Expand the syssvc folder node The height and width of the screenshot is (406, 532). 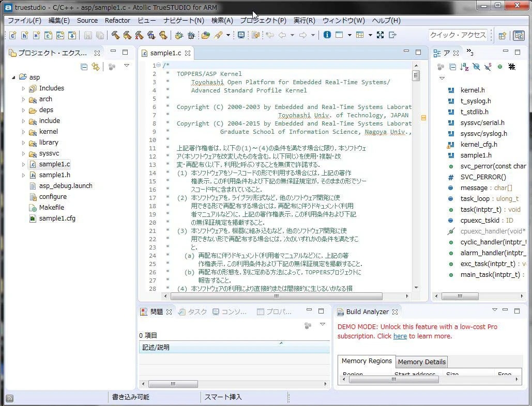(23, 153)
